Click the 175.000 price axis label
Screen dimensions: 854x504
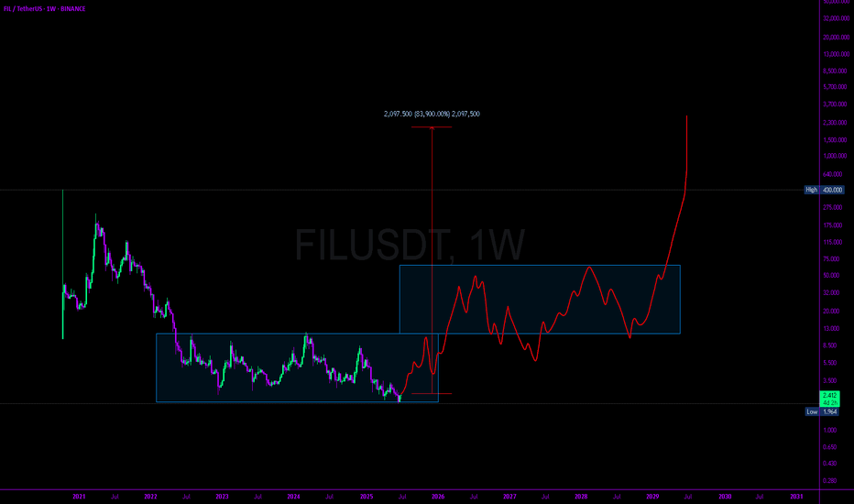coord(833,225)
